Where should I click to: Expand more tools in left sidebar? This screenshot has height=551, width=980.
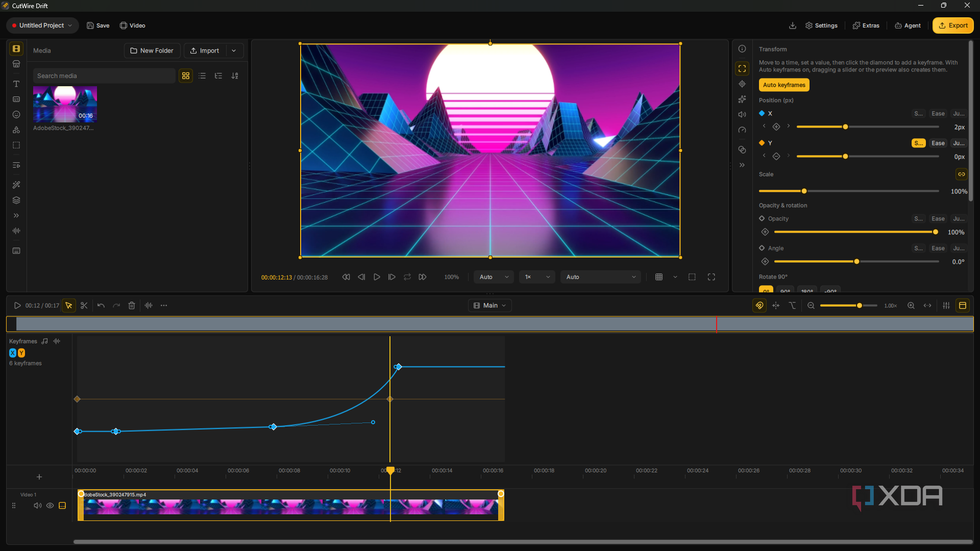click(x=16, y=216)
